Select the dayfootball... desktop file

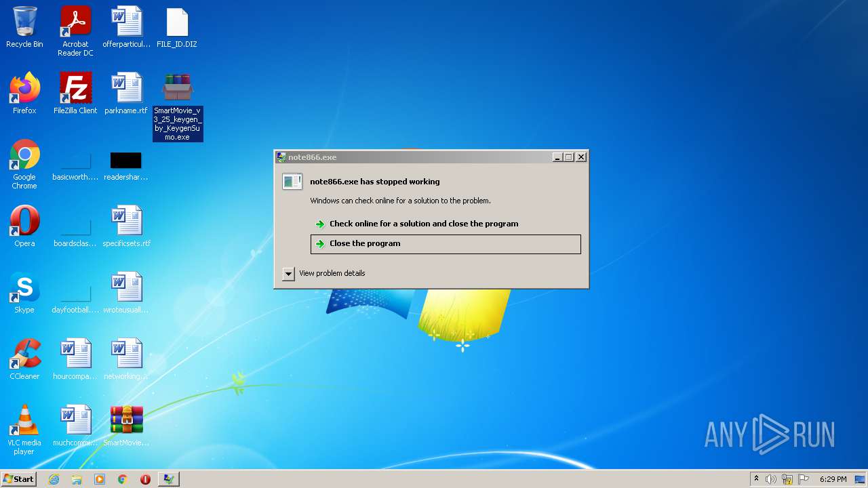coord(75,298)
